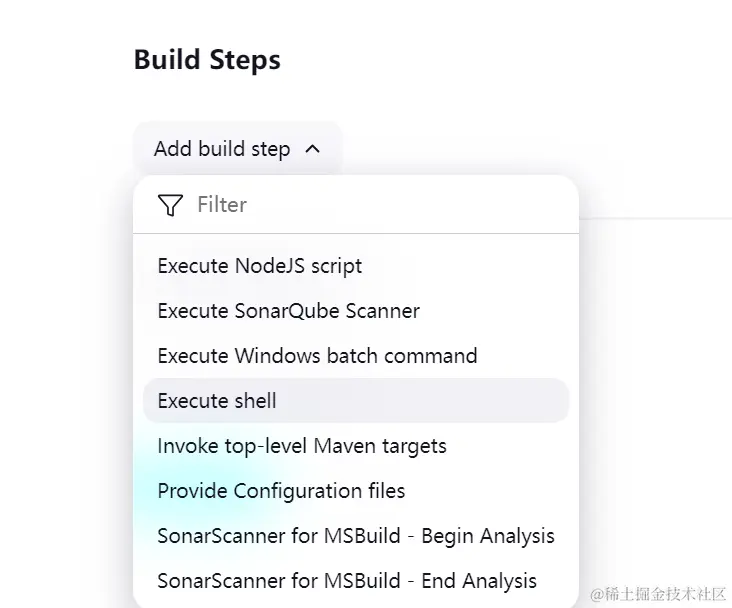
Task: Click the Begin Analysis text in the list
Action: click(x=487, y=536)
